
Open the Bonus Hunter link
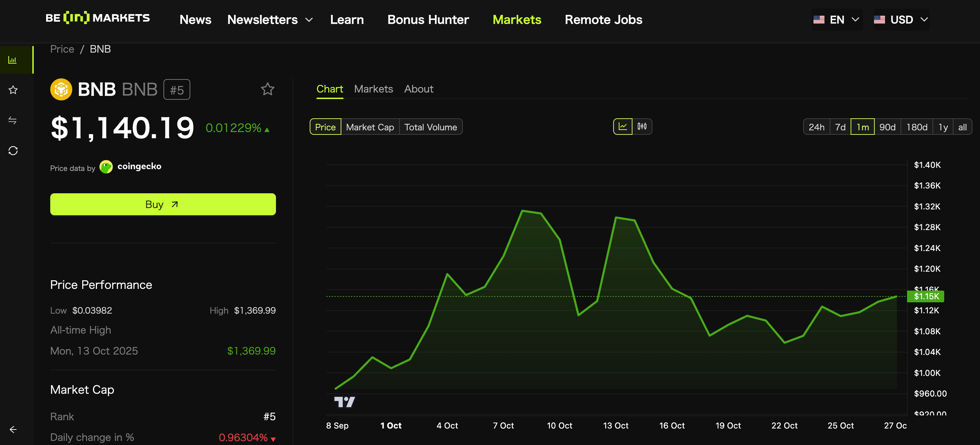pyautogui.click(x=428, y=20)
